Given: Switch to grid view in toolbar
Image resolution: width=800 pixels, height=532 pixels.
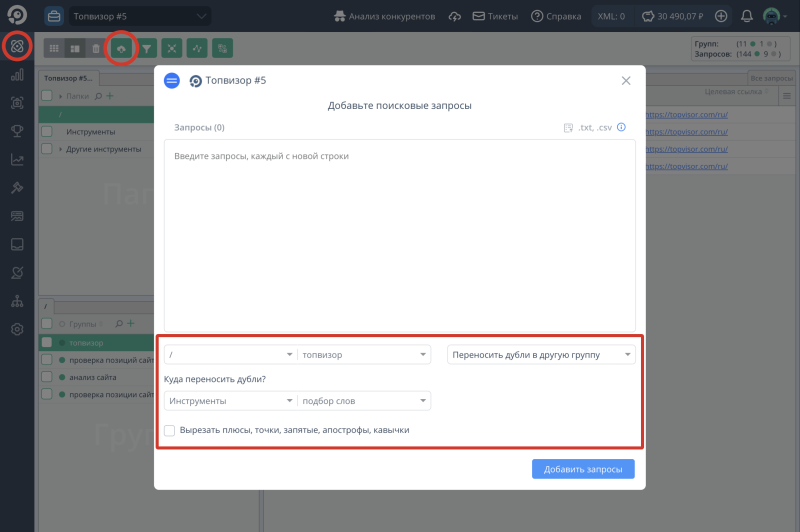Looking at the screenshot, I should (x=54, y=48).
